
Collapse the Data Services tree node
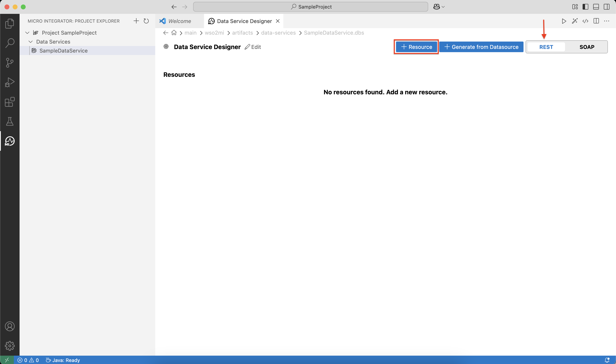click(31, 42)
